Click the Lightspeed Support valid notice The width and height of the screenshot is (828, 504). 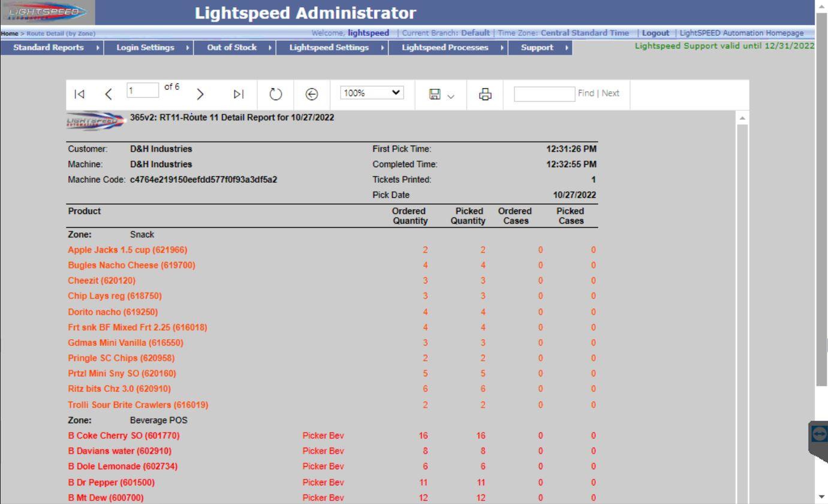[724, 47]
